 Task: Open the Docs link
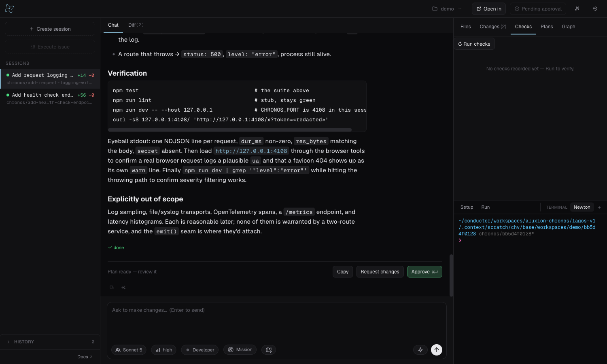(85, 357)
